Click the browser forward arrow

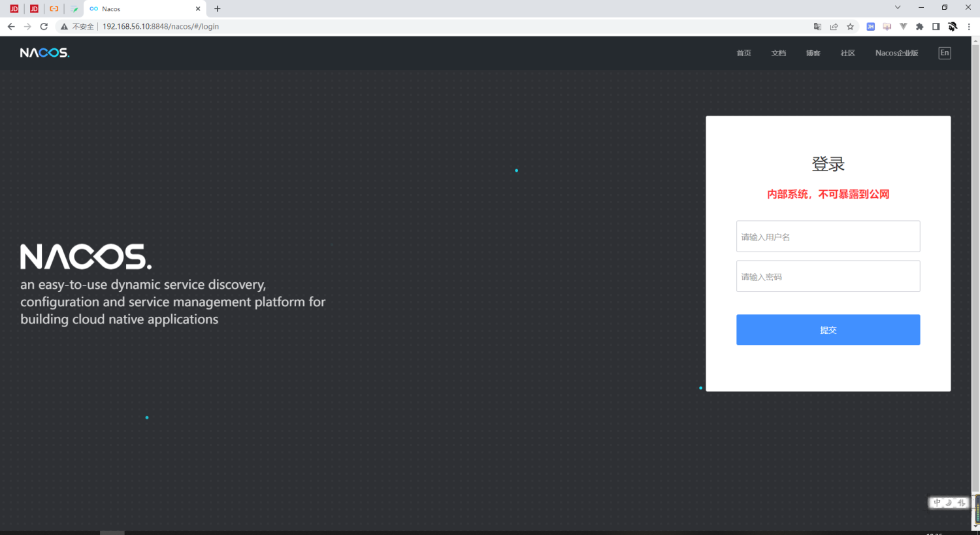(x=27, y=27)
